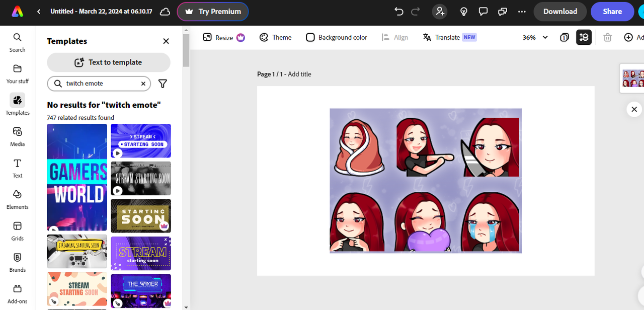644x310 pixels.
Task: Go back using the arrow beside the title
Action: coord(39,12)
